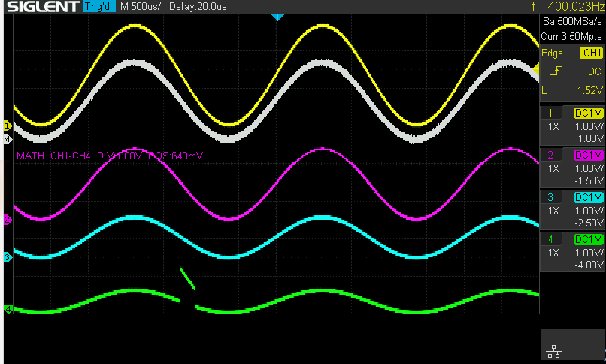
Task: Click the yellow channel 1 ground marker
Action: click(8, 126)
